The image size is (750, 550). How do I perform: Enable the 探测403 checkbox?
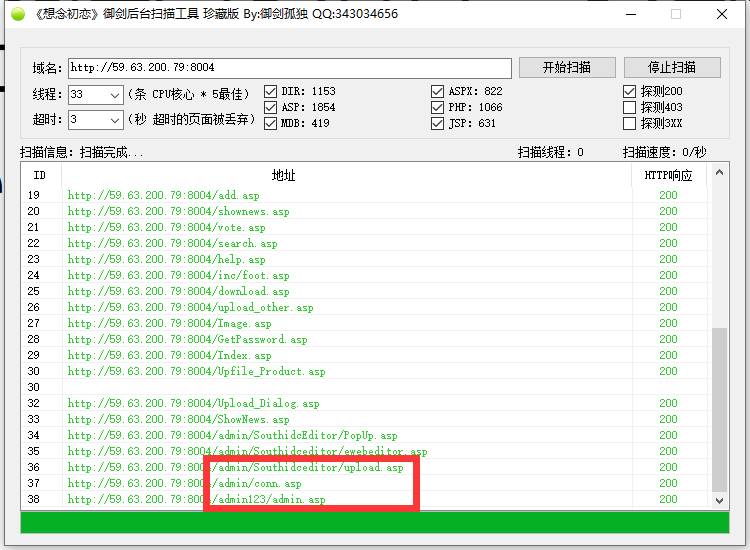click(x=629, y=107)
